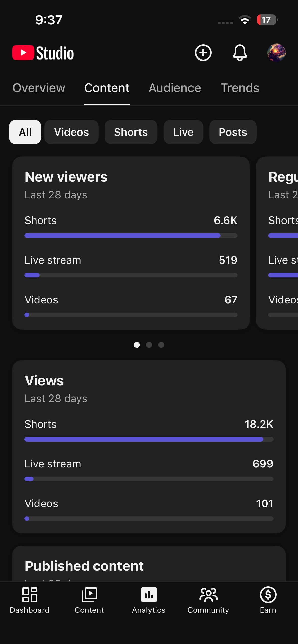Open the New viewers card
This screenshot has width=298, height=644.
tap(131, 243)
